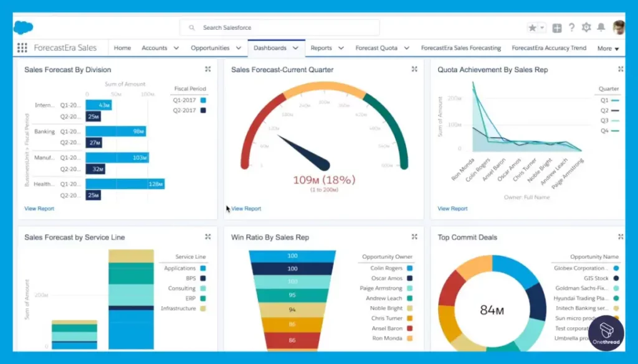The width and height of the screenshot is (638, 364).
Task: Open the More navigation menu
Action: pos(608,49)
